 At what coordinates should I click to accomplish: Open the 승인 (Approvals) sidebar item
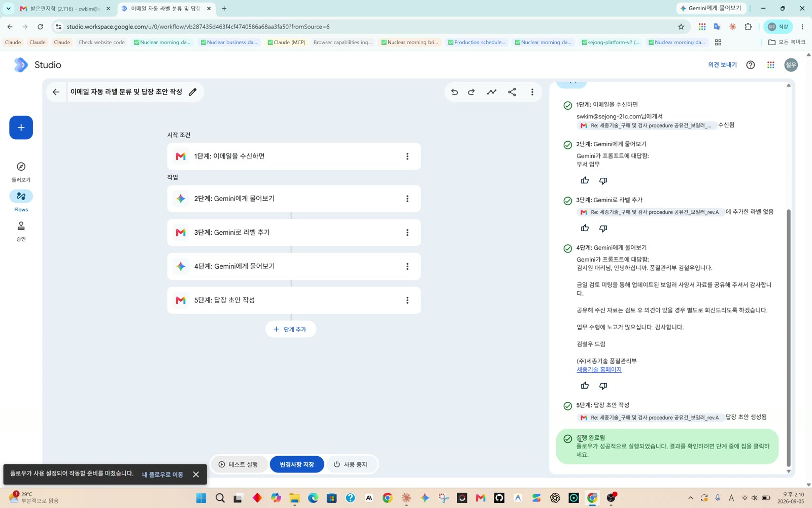pyautogui.click(x=21, y=231)
